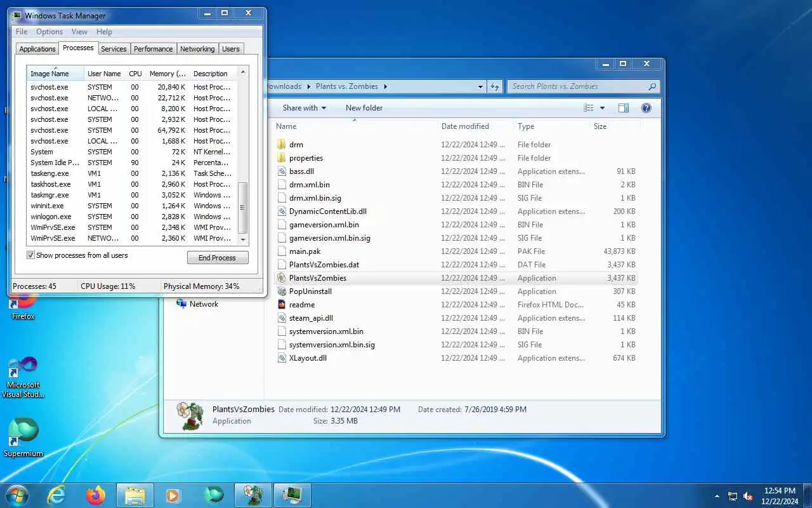Open Windows Explorer from the taskbar
The width and height of the screenshot is (812, 508).
135,495
